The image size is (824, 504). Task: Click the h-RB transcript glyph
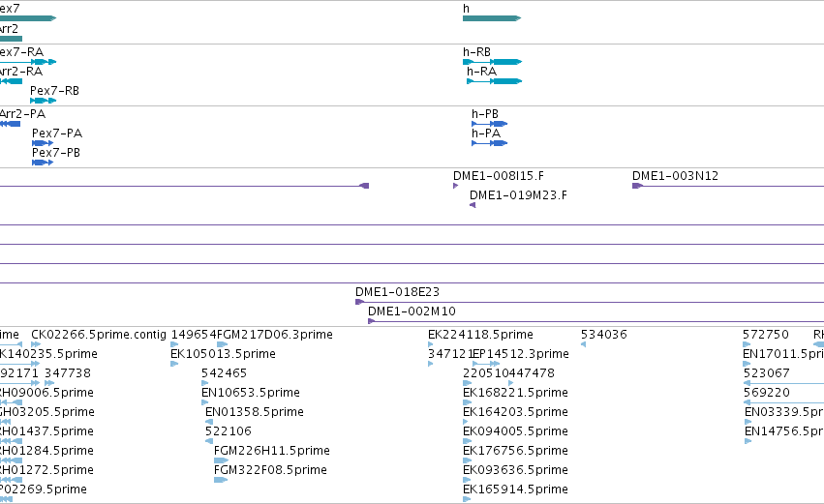(493, 62)
